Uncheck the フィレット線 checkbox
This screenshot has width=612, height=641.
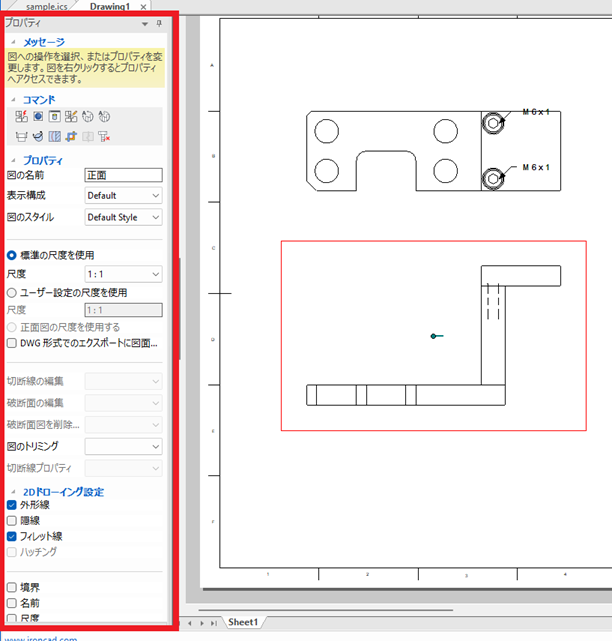[11, 536]
